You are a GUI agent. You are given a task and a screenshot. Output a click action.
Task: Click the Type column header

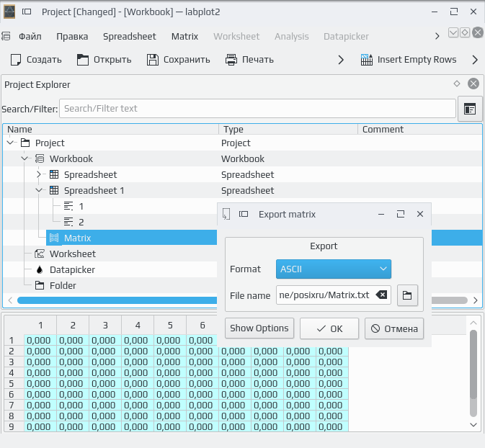[288, 129]
